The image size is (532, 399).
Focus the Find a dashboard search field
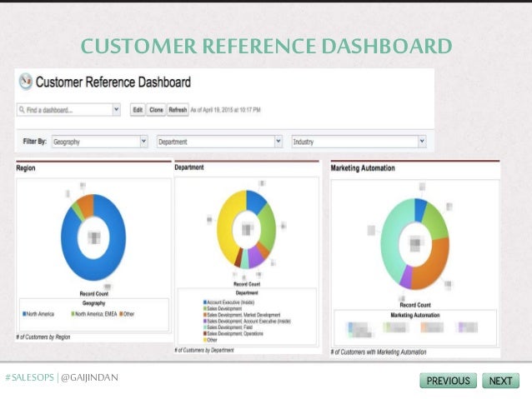coord(65,110)
